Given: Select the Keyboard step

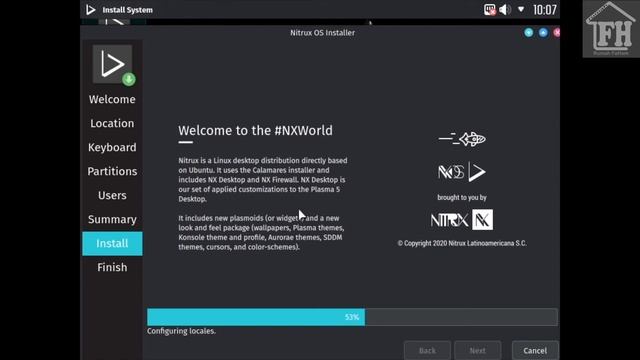Looking at the screenshot, I should (x=112, y=147).
